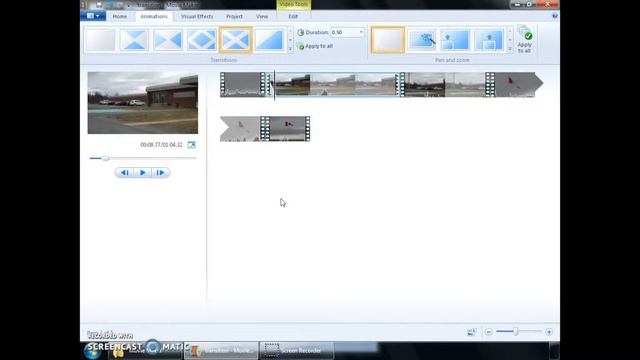This screenshot has height=360, width=640.
Task: Click the transition duration value field
Action: tap(344, 32)
